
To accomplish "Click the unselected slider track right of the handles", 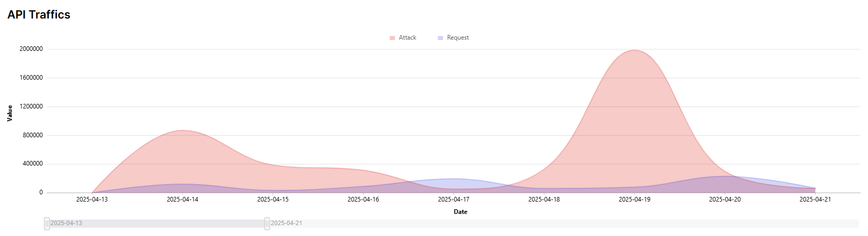I will [565, 223].
